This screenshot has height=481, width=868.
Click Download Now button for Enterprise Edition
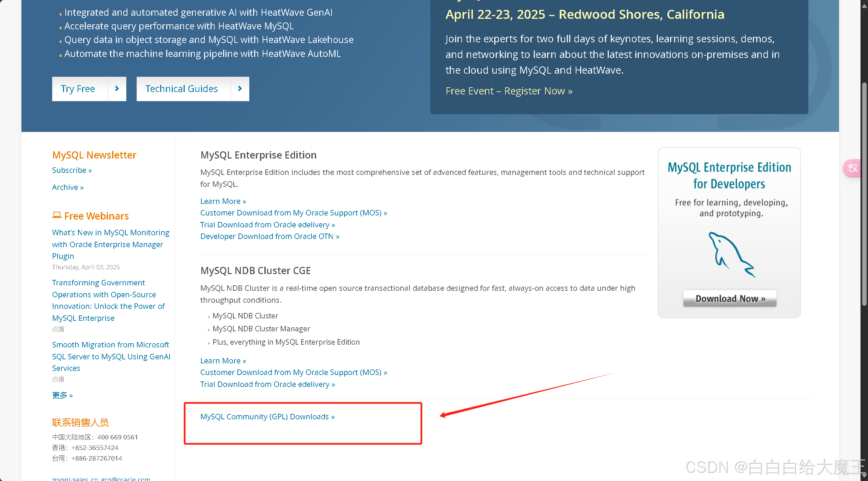[730, 299]
